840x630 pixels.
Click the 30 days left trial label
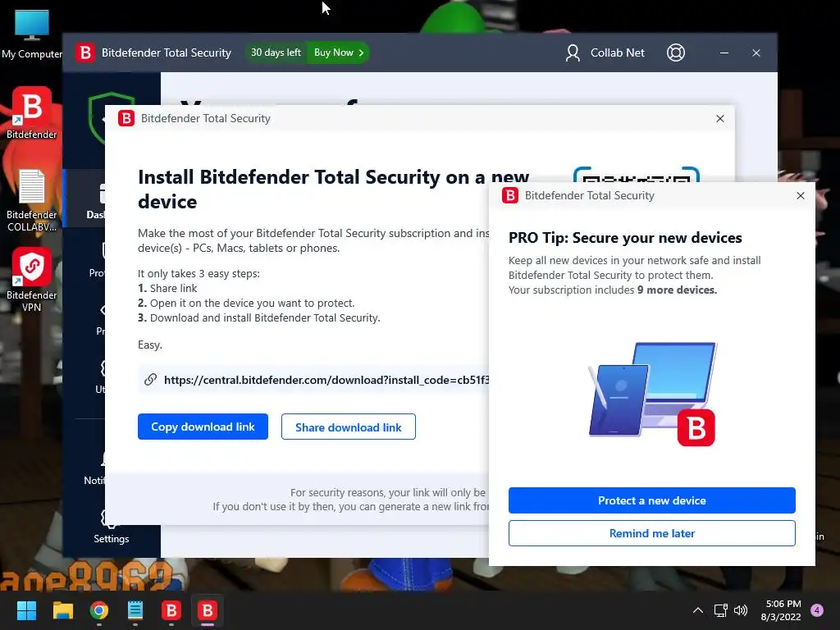276,52
